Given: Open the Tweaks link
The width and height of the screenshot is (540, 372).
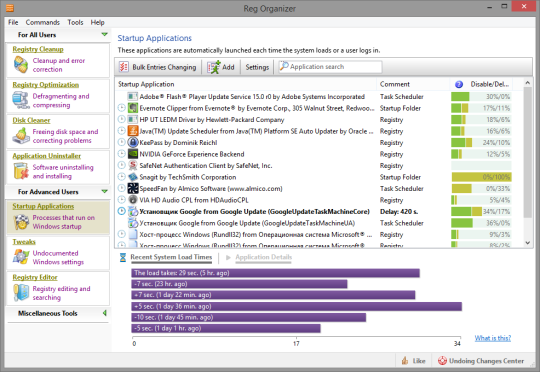Looking at the screenshot, I should pyautogui.click(x=24, y=242).
